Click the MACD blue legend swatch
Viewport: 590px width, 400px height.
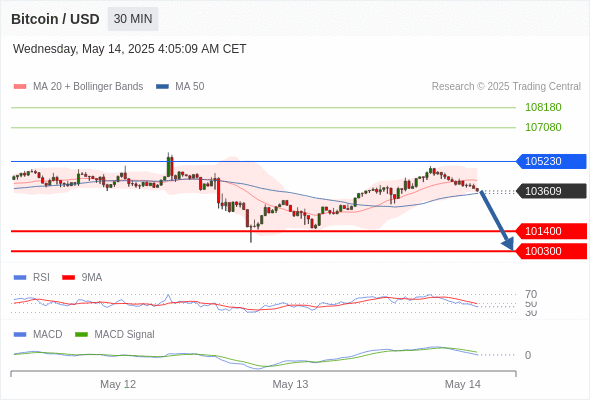pos(20,334)
